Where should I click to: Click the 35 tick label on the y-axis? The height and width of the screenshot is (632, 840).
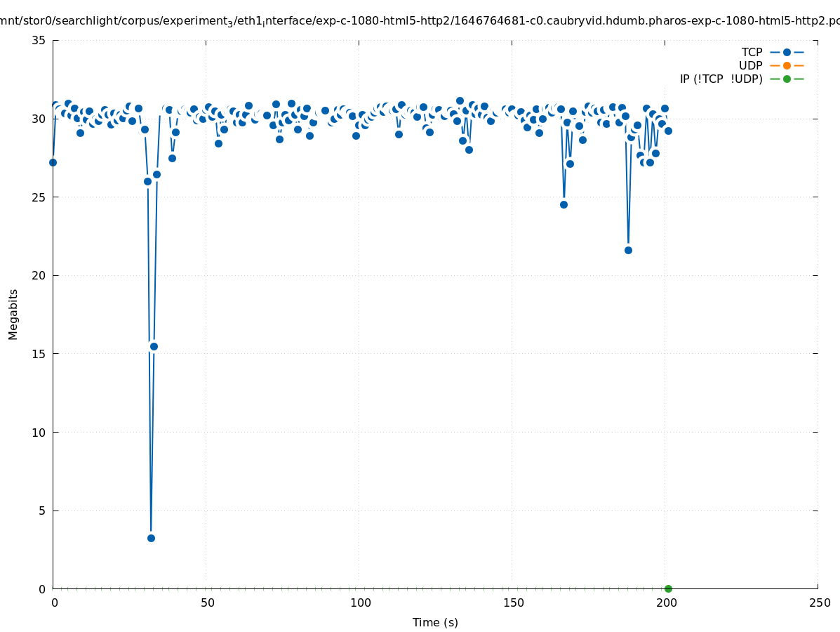39,40
